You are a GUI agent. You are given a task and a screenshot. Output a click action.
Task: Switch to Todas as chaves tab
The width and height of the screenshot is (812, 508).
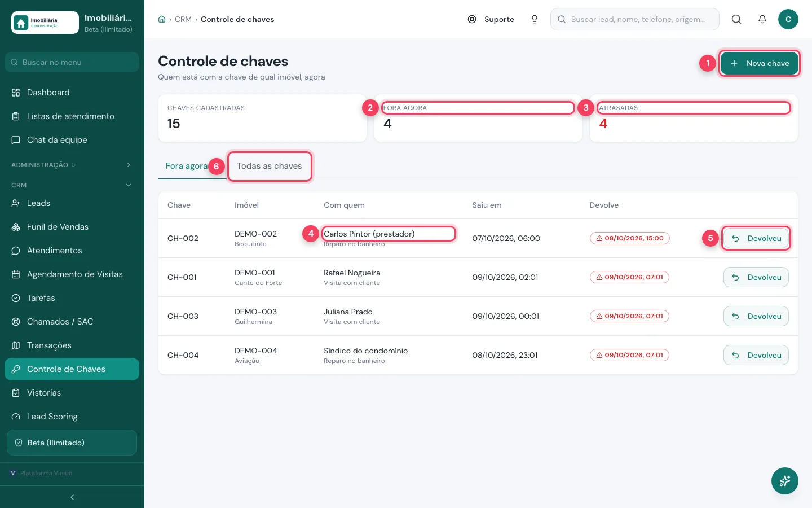coord(270,166)
